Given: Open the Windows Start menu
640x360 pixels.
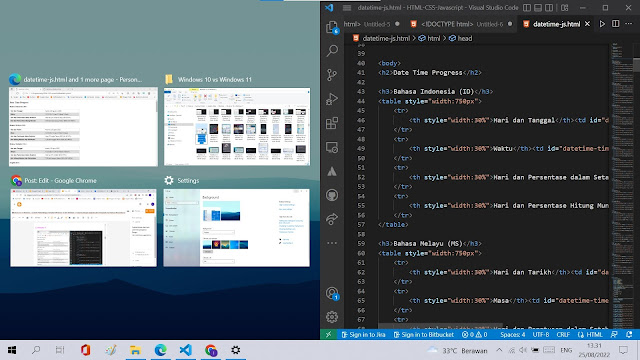Looking at the screenshot, I should pyautogui.click(x=12, y=350).
